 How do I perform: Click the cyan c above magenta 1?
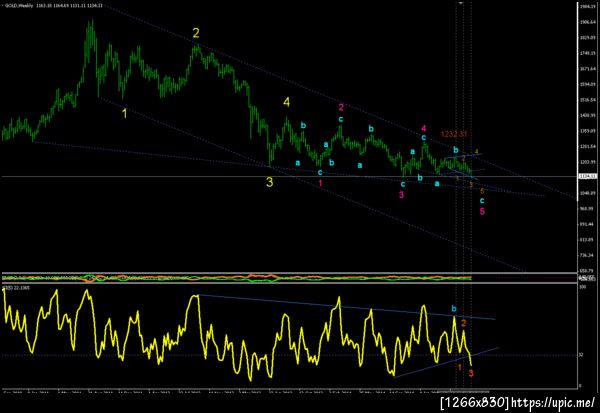(320, 172)
